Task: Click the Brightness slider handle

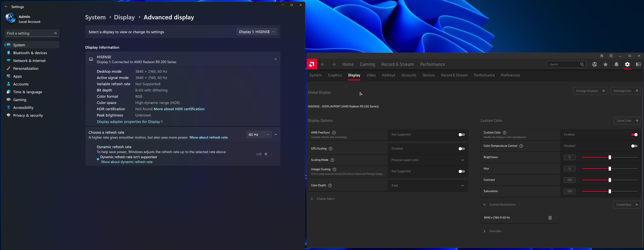Action: click(x=609, y=157)
